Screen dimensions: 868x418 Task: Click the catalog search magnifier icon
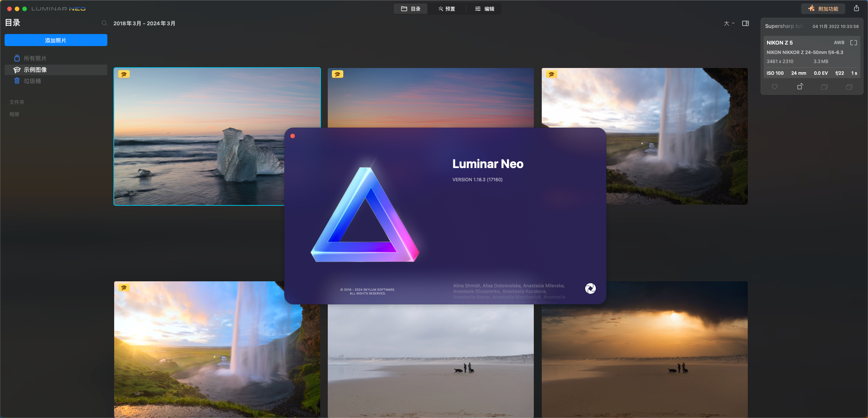click(x=104, y=23)
